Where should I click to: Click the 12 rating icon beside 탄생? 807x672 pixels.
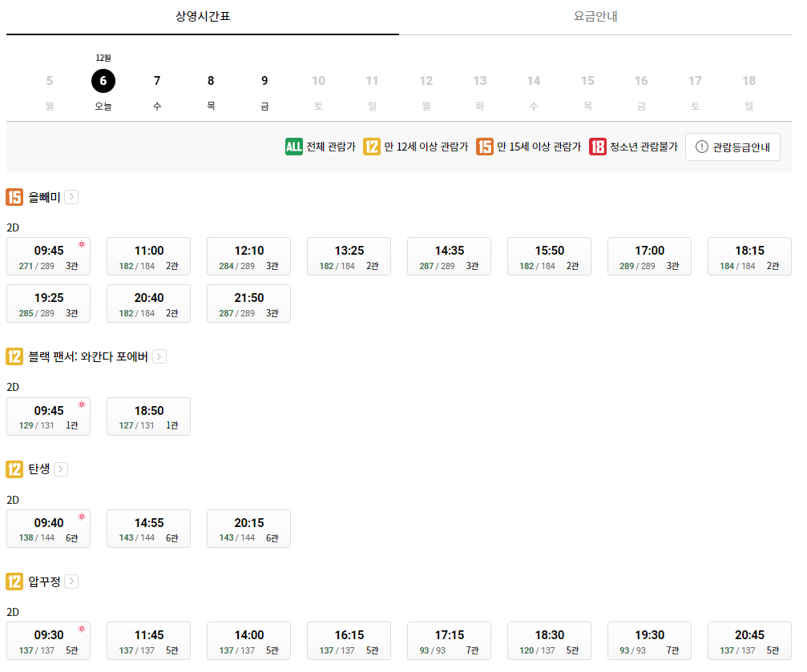(x=14, y=469)
